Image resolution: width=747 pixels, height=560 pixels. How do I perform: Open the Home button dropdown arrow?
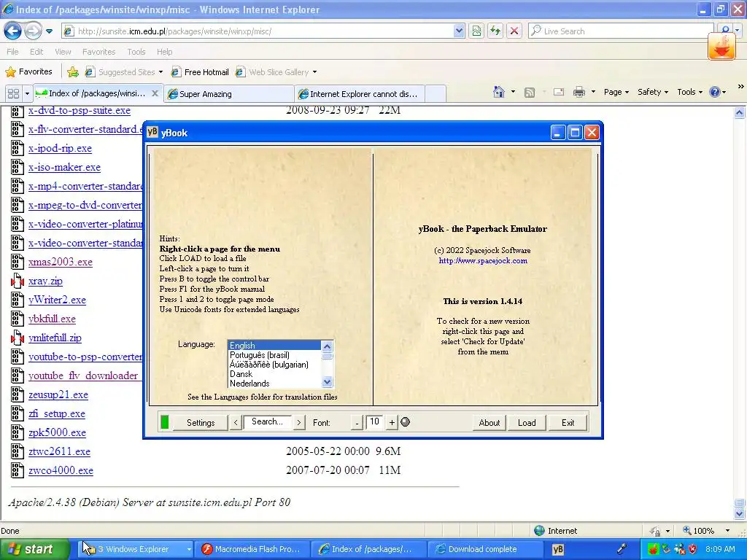tap(513, 91)
